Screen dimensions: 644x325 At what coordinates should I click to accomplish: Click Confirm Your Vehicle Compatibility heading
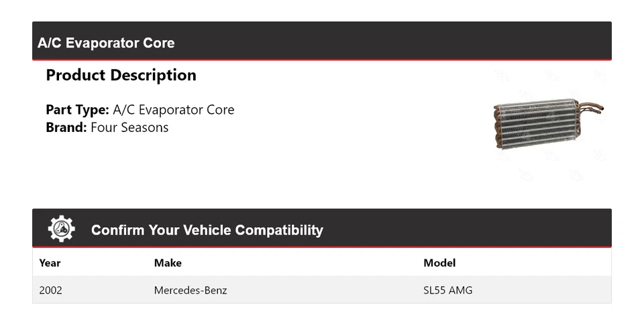pyautogui.click(x=207, y=230)
